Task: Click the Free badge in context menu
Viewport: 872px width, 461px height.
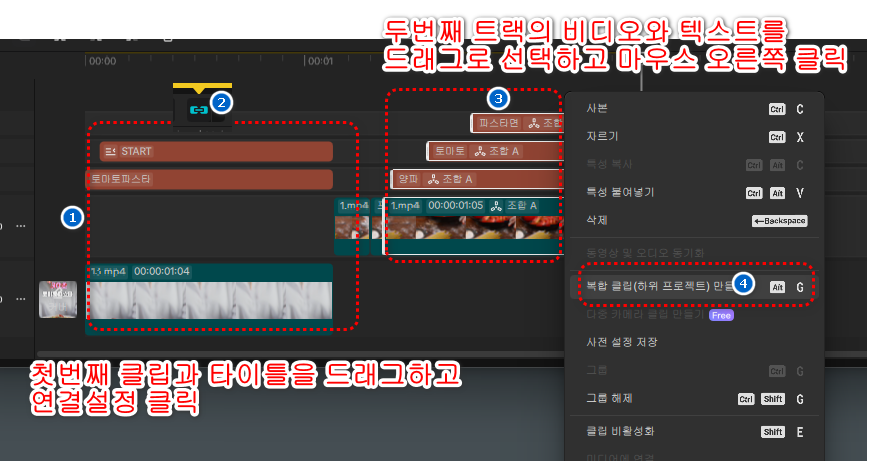Action: 722,315
